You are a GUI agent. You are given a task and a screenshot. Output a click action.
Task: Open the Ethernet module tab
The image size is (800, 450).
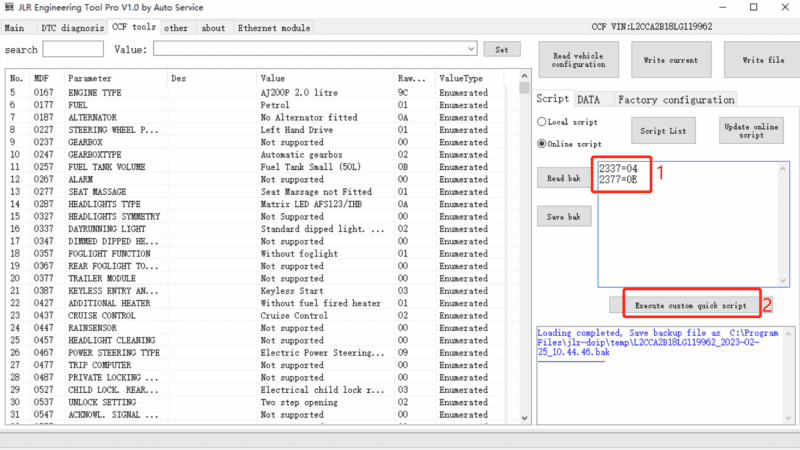(x=274, y=28)
